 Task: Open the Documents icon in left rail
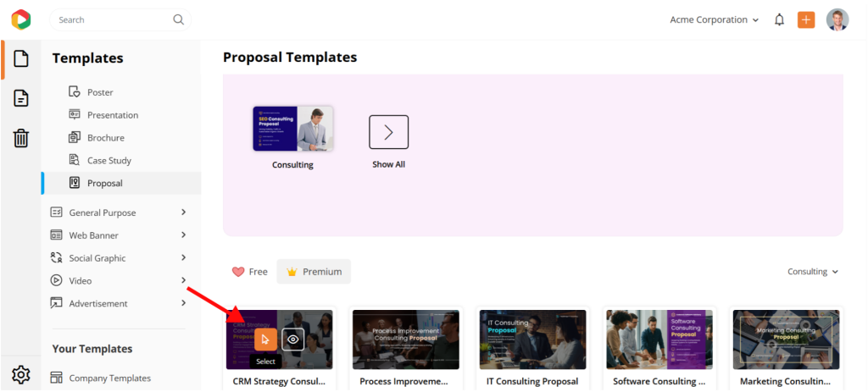(21, 98)
